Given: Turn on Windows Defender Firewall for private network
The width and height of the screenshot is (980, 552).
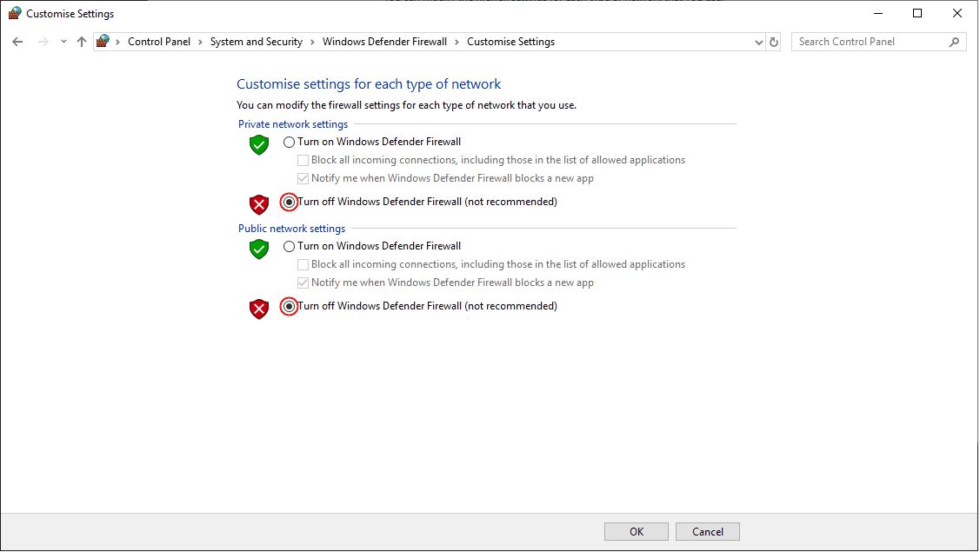Looking at the screenshot, I should coord(290,142).
